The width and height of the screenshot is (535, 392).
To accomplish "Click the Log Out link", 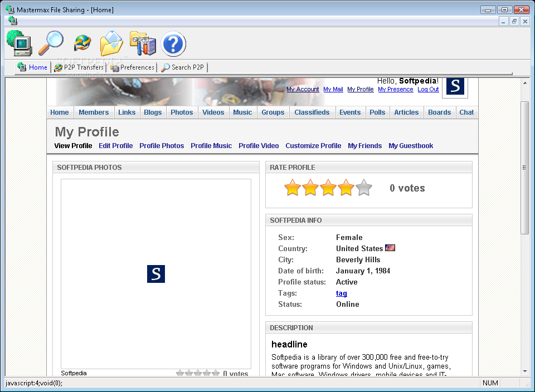I will (428, 89).
